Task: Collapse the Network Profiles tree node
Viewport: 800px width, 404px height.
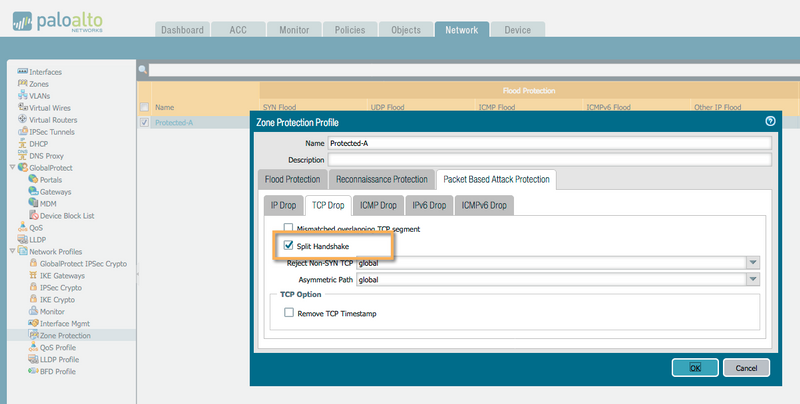Action: [12, 251]
